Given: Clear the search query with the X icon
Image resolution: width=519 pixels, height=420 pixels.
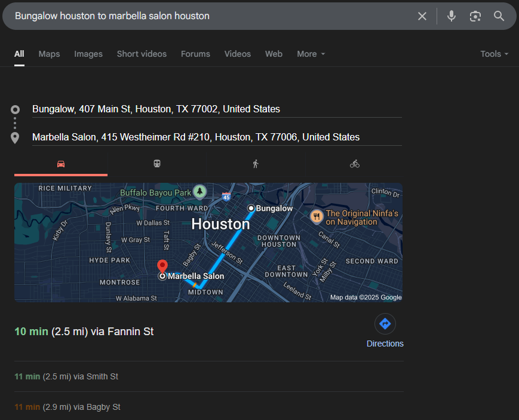Looking at the screenshot, I should tap(422, 16).
